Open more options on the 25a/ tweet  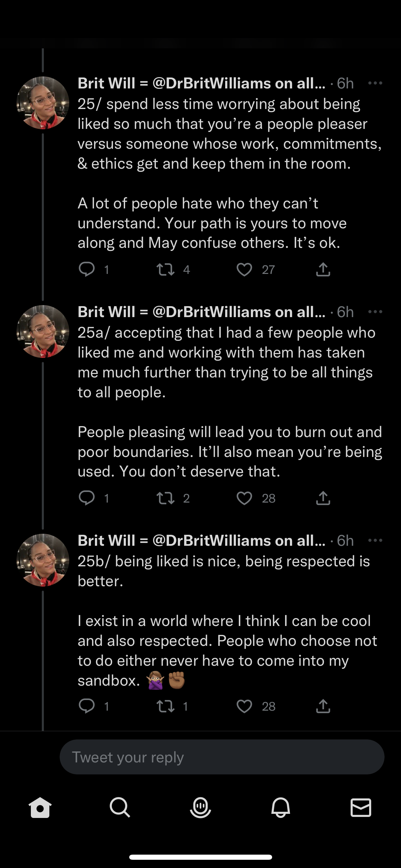click(375, 312)
